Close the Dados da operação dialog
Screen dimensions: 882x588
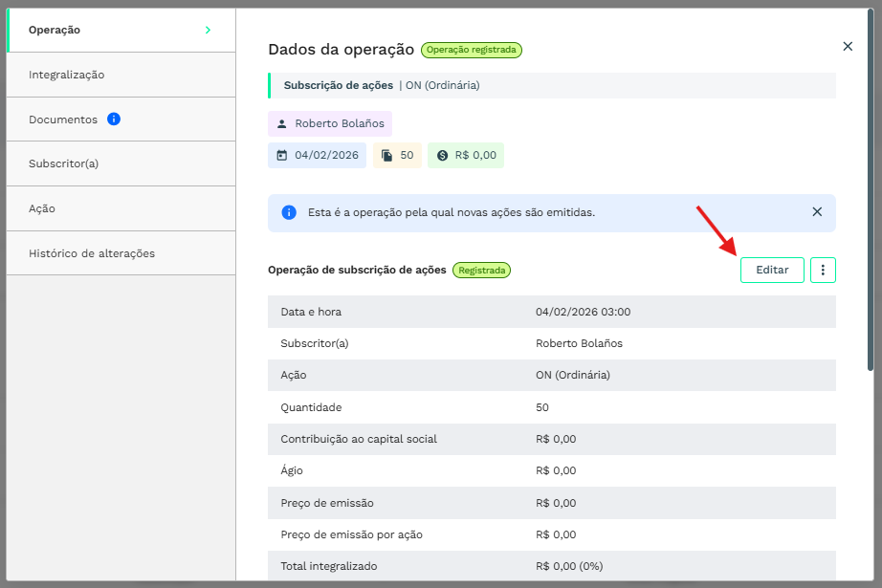(x=847, y=46)
